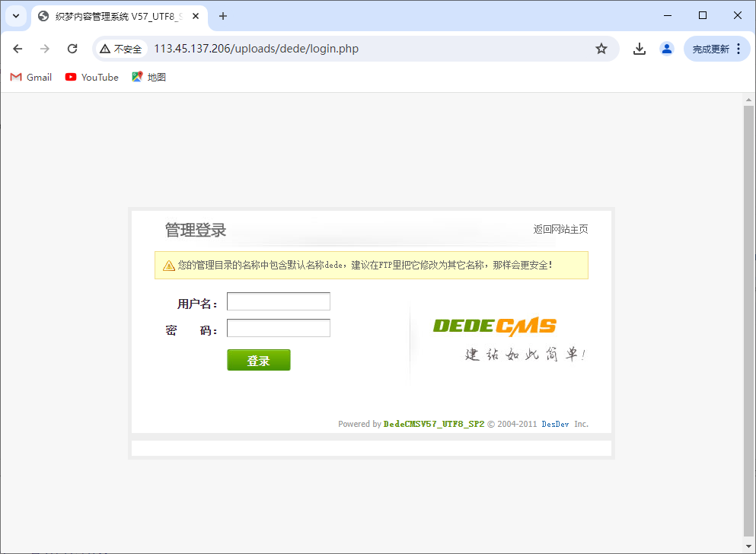Focus the 密码 password field
Image resolution: width=756 pixels, height=554 pixels.
pyautogui.click(x=279, y=328)
